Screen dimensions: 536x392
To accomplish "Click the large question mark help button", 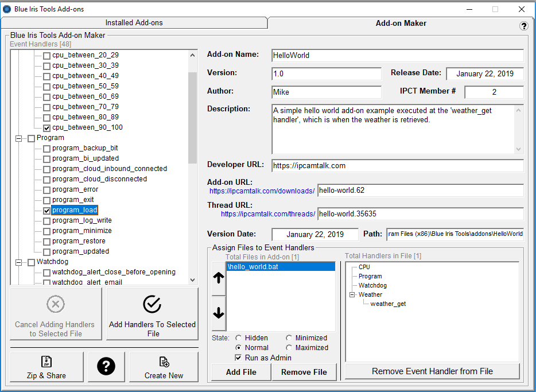I will [x=106, y=367].
